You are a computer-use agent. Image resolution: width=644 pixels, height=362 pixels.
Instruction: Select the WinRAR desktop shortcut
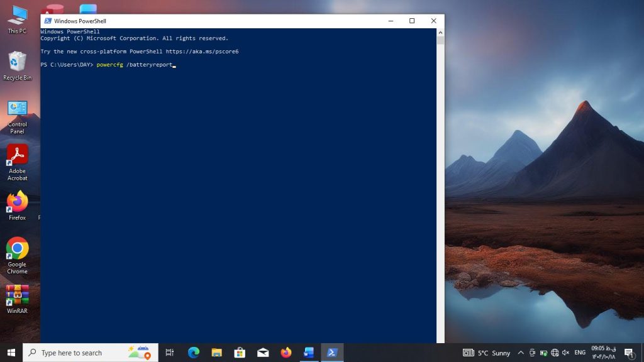[x=17, y=299]
